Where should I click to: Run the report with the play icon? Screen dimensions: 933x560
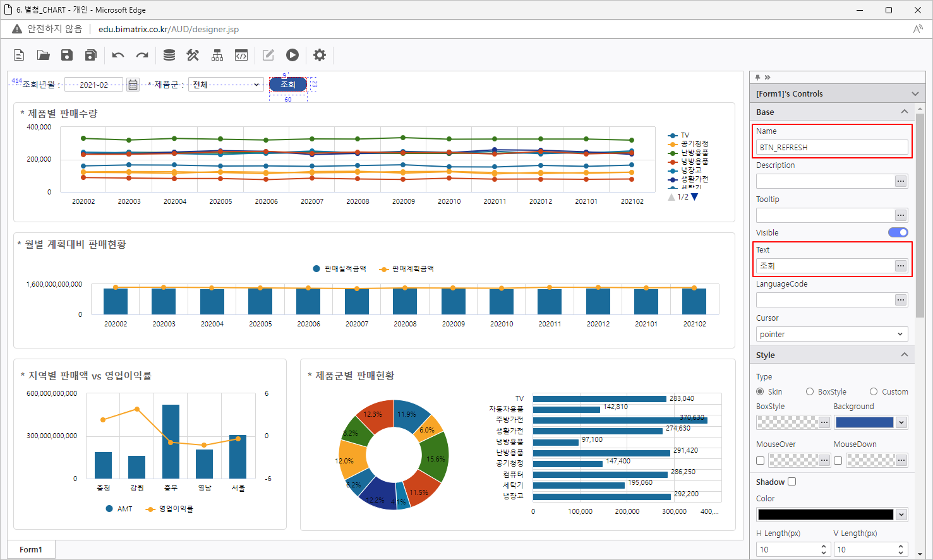click(x=292, y=56)
